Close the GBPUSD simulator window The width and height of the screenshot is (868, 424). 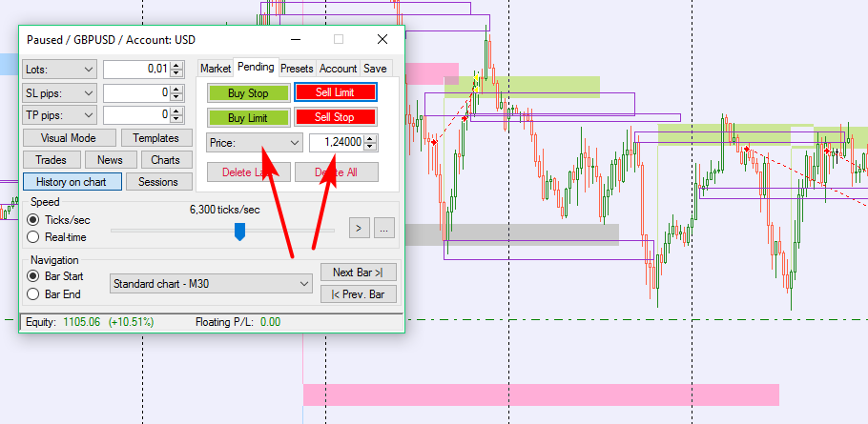tap(382, 39)
